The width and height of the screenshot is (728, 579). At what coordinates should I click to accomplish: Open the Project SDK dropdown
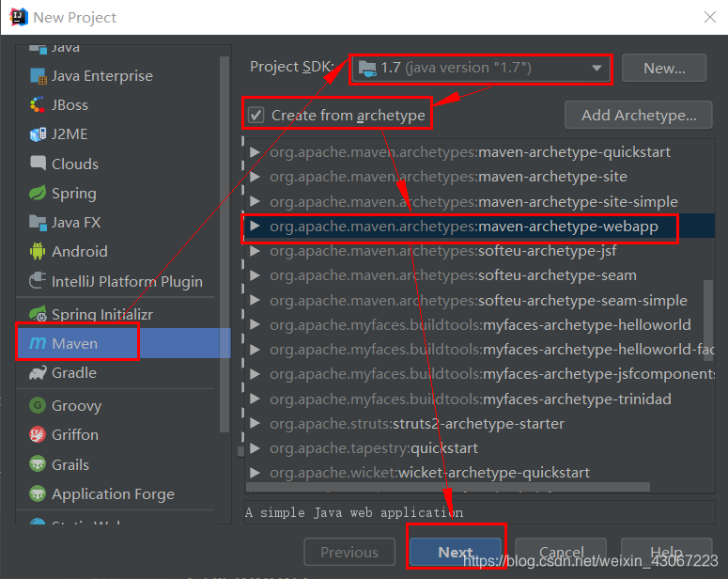481,69
